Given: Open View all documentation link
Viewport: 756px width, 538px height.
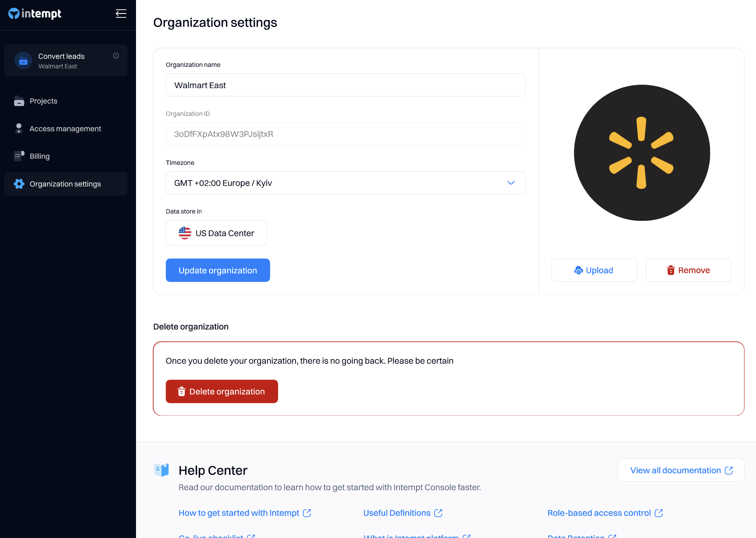Looking at the screenshot, I should click(681, 470).
